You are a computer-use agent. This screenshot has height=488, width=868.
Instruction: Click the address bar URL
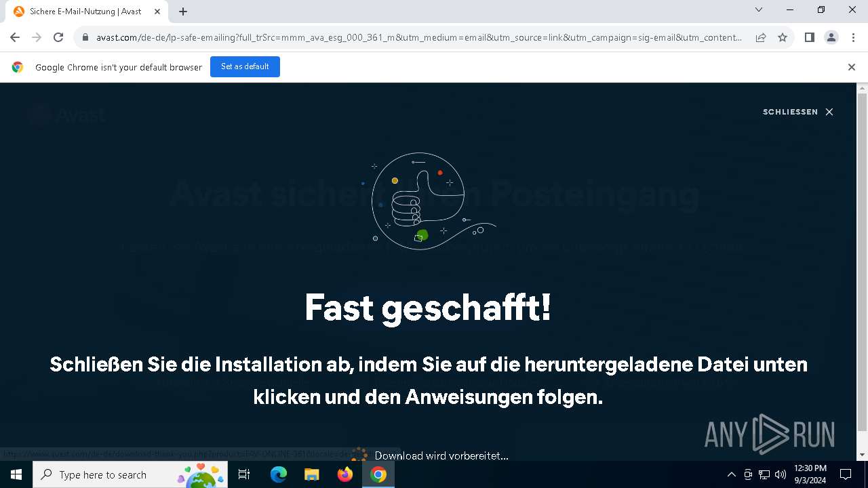point(418,37)
